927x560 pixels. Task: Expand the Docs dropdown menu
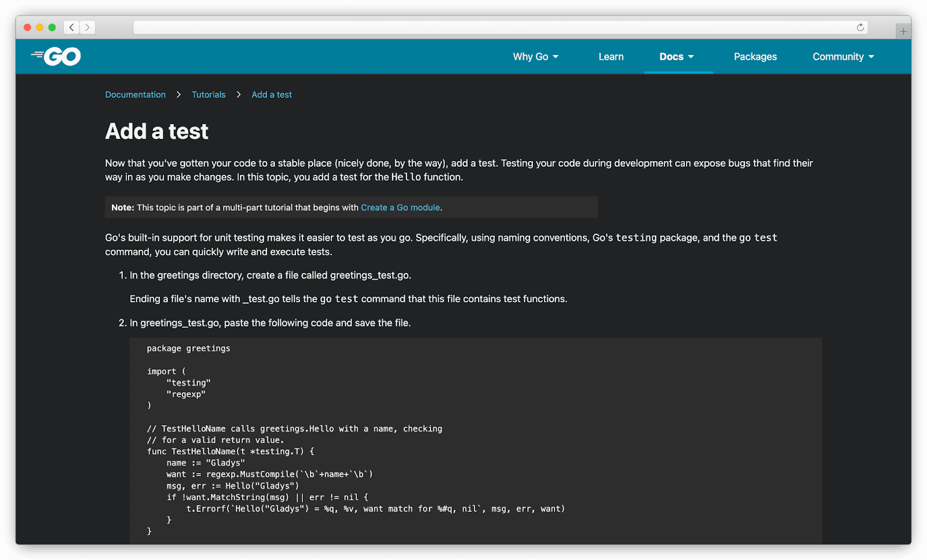pyautogui.click(x=676, y=56)
